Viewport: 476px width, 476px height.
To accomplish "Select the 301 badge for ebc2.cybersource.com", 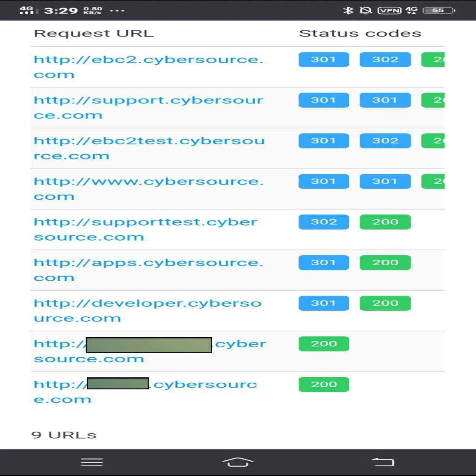I will pos(324,59).
